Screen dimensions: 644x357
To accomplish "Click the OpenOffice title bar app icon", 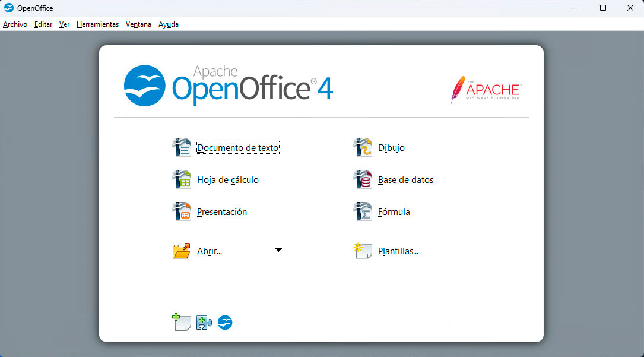I will (9, 8).
